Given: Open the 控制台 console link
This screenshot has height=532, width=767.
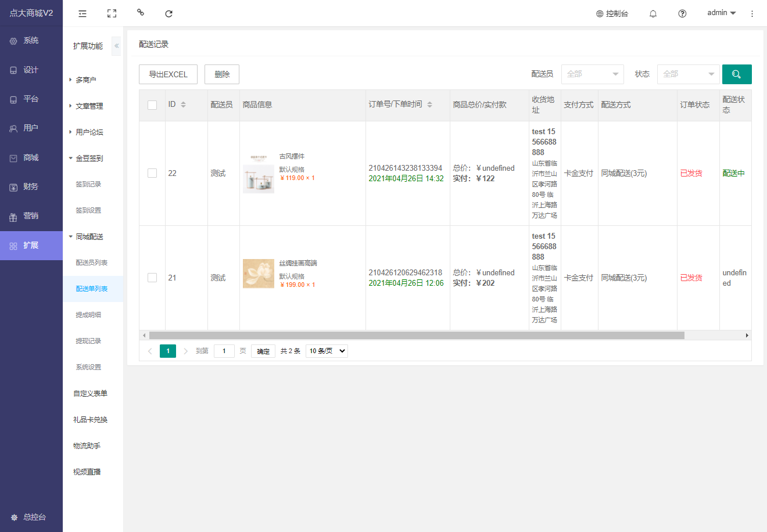Looking at the screenshot, I should (612, 13).
